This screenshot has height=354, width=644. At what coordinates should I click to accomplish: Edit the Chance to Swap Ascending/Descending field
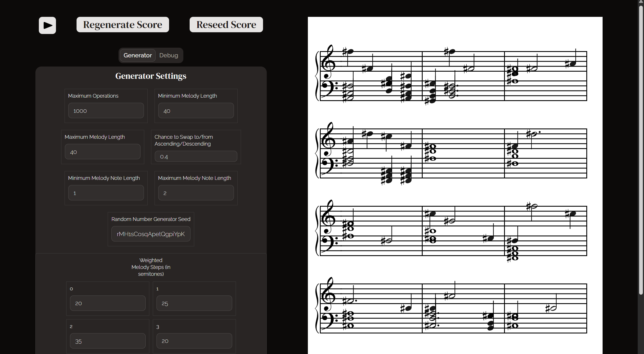coord(196,156)
